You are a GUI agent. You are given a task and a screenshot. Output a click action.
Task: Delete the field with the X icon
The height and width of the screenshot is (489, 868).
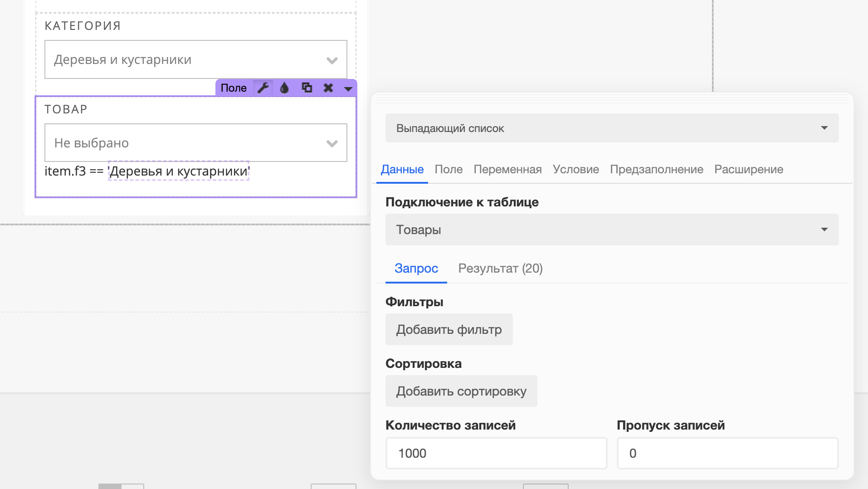[328, 88]
